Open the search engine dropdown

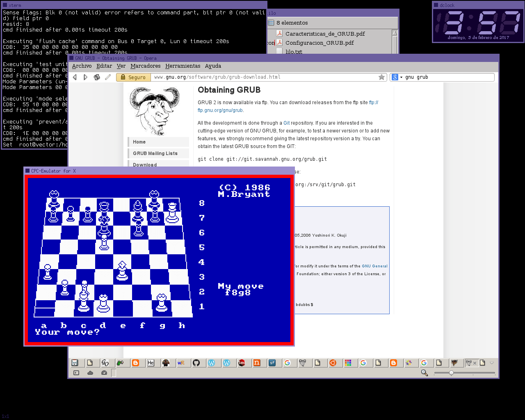[401, 77]
